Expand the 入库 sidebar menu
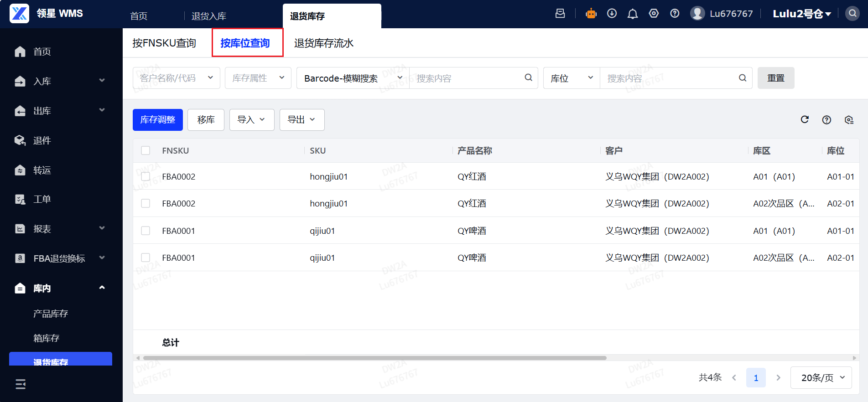This screenshot has width=868, height=402. coord(102,81)
